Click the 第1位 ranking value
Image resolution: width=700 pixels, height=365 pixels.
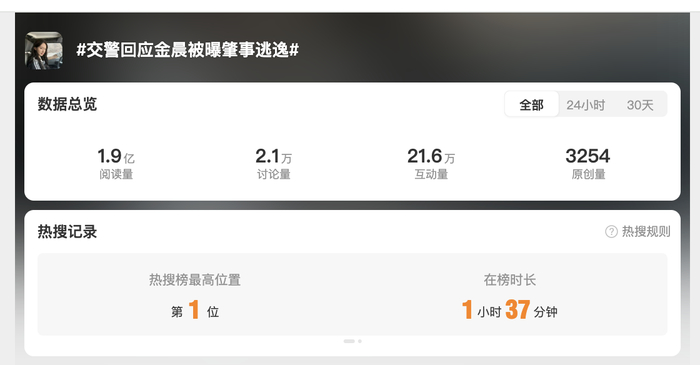(195, 310)
